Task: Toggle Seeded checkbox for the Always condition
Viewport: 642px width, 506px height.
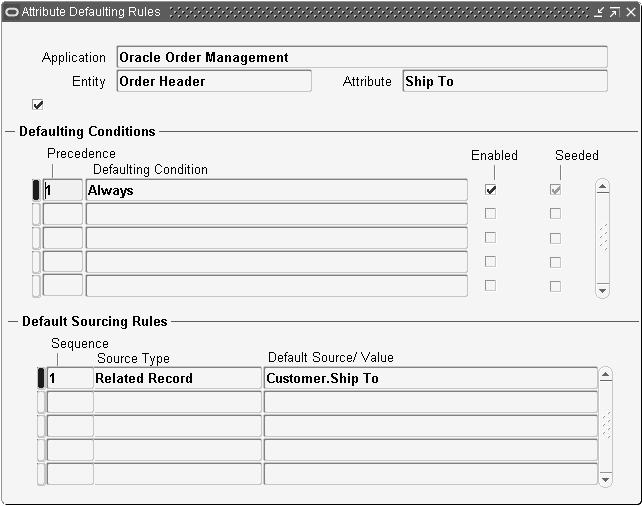Action: point(555,190)
